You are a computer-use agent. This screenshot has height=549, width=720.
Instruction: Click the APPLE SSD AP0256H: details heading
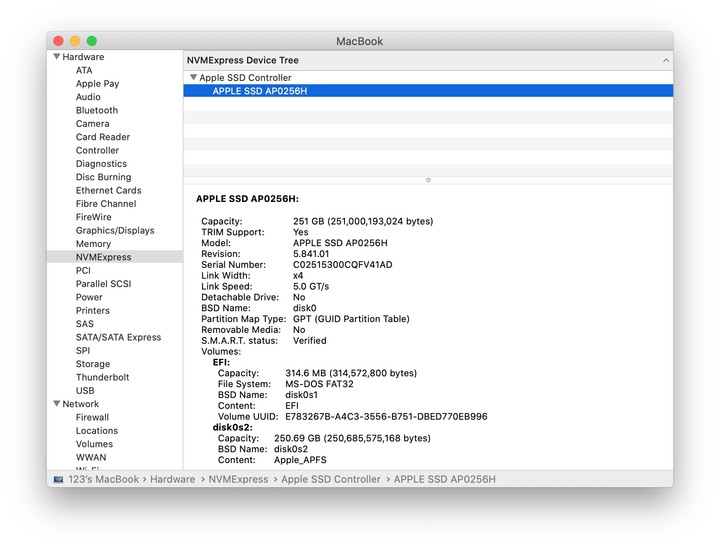[247, 199]
